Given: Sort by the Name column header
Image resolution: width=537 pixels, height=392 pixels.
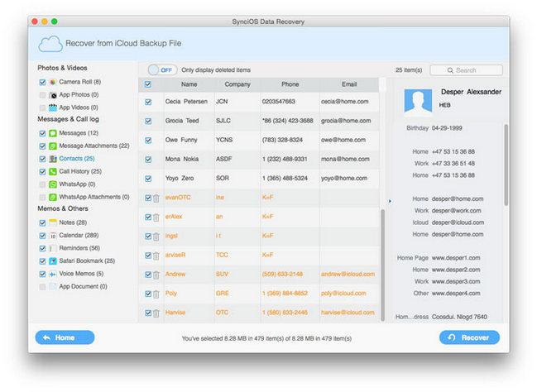Looking at the screenshot, I should (189, 84).
